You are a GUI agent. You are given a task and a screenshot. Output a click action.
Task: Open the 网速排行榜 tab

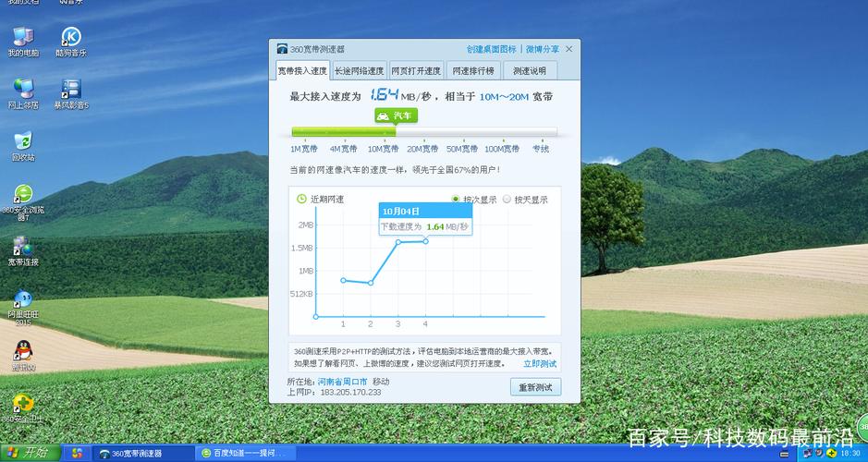pyautogui.click(x=473, y=71)
